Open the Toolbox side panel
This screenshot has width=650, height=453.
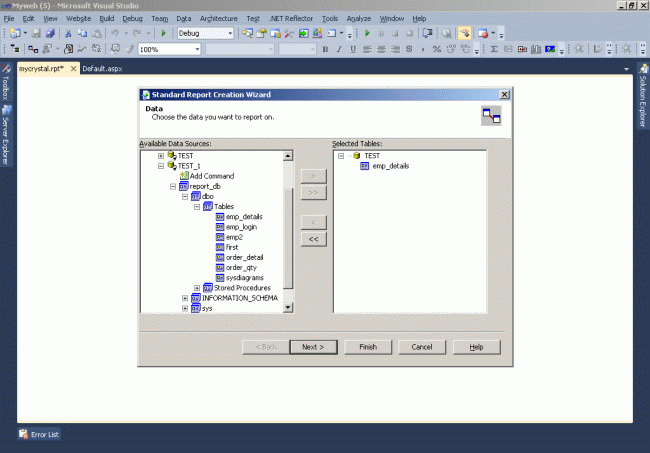[x=6, y=82]
